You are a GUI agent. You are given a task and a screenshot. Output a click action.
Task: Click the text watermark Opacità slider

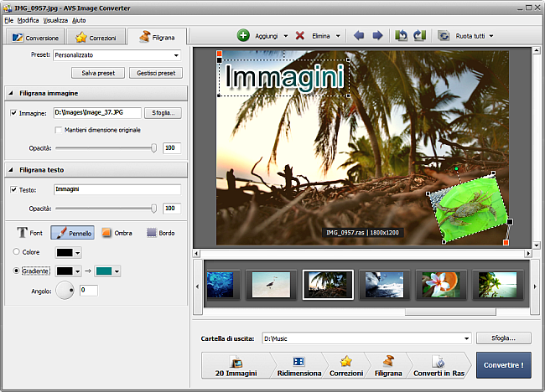click(x=106, y=209)
